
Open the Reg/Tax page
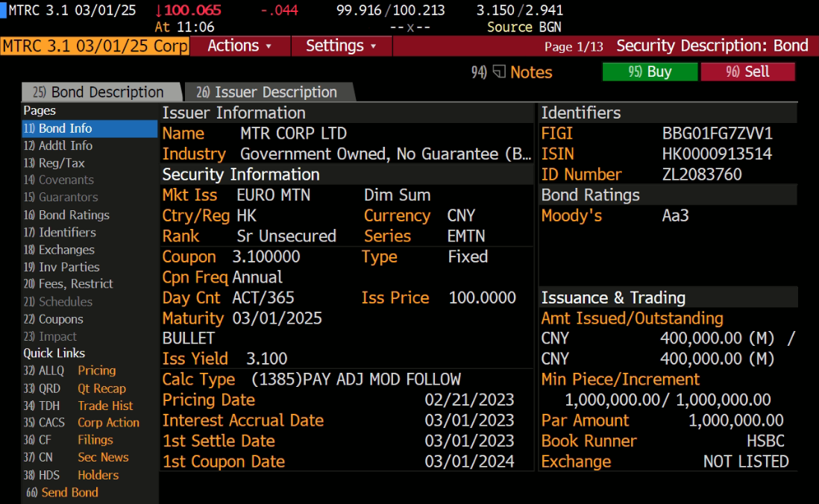click(x=54, y=163)
